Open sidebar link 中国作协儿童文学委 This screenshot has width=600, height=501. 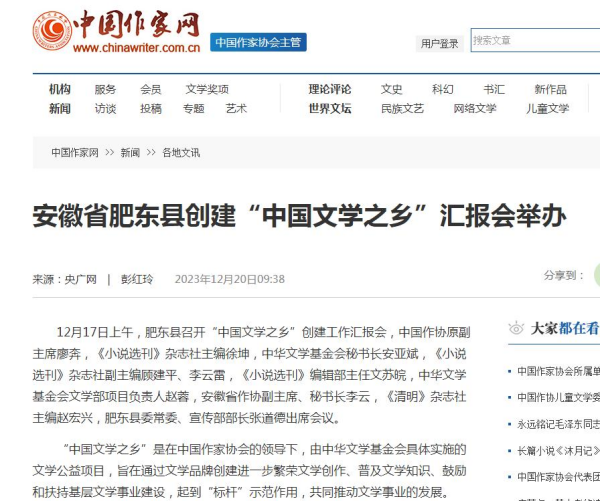pos(558,397)
